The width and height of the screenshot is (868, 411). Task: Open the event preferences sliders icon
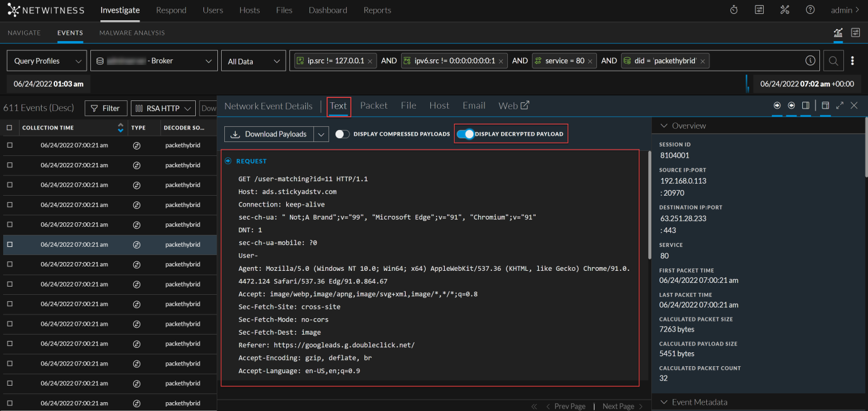tap(855, 32)
